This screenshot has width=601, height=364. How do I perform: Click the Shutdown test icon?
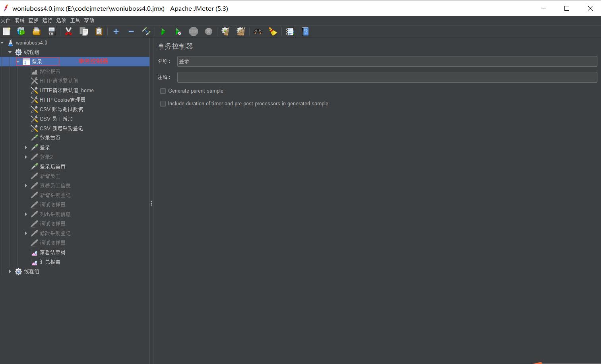click(x=209, y=31)
